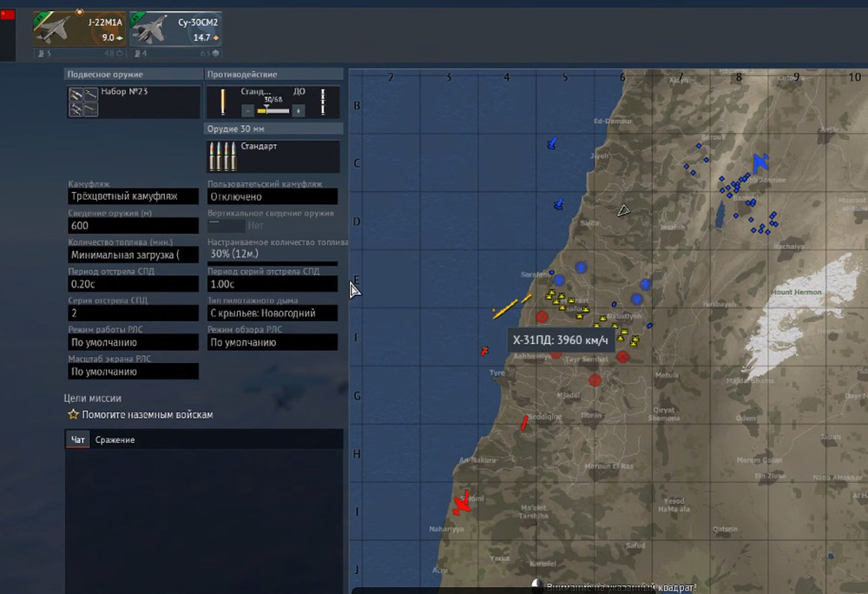Viewport: 868px width, 594px height.
Task: Click the star icon beside mission objective
Action: point(73,414)
